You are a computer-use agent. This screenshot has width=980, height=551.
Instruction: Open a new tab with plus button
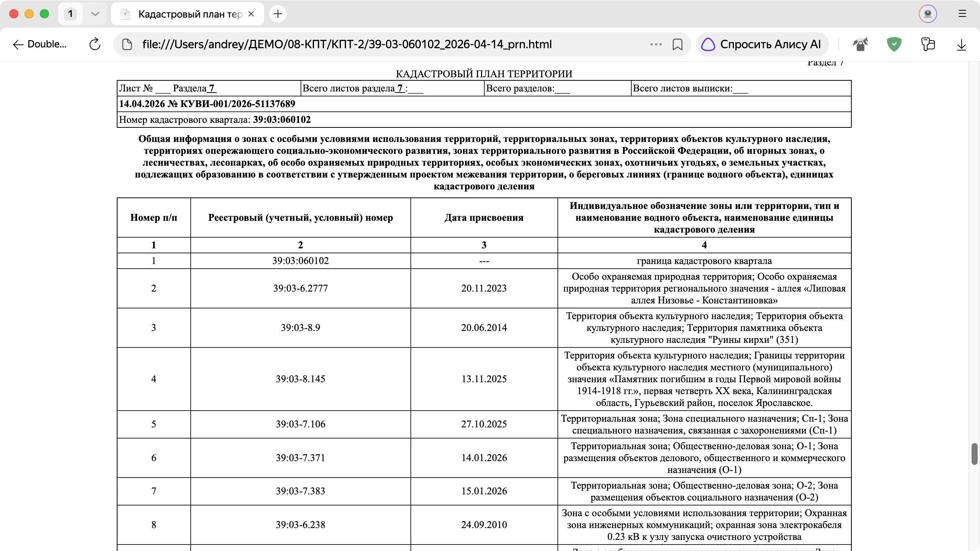click(x=278, y=14)
